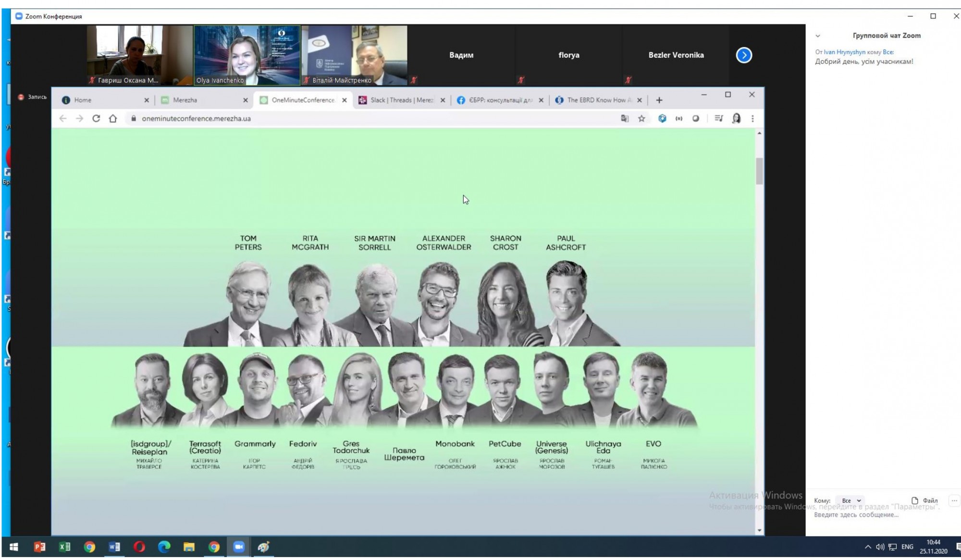Close the Merezha tab
This screenshot has height=560, width=961.
[246, 100]
